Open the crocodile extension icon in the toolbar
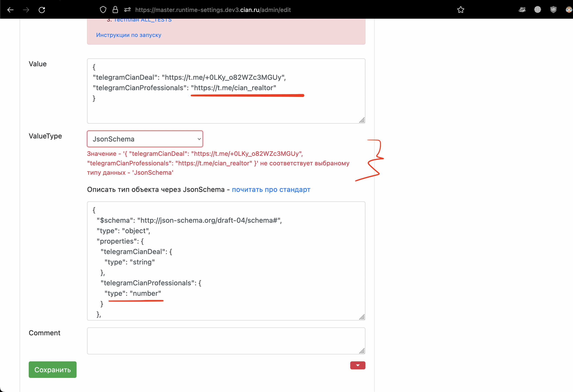 point(522,10)
